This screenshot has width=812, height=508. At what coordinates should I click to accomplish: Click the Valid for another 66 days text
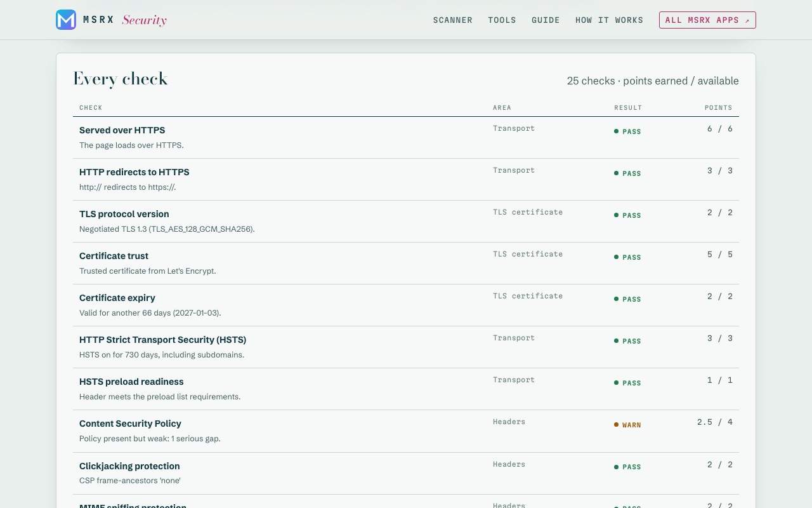150,313
